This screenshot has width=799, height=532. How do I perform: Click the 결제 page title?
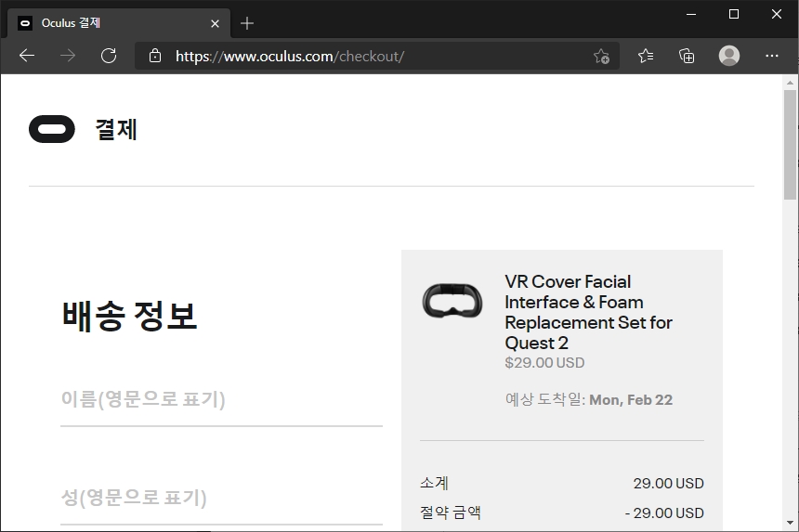pos(116,129)
